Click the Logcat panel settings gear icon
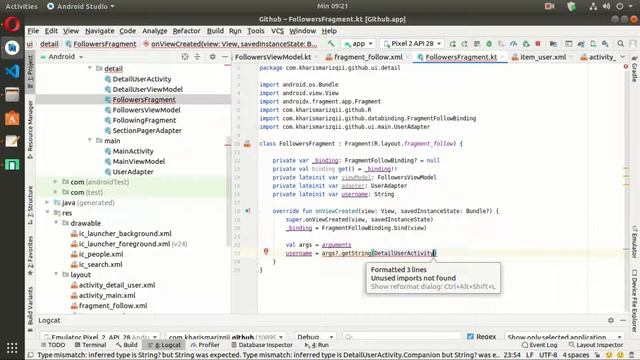Screen dimensions: 640x360 click(x=611, y=320)
